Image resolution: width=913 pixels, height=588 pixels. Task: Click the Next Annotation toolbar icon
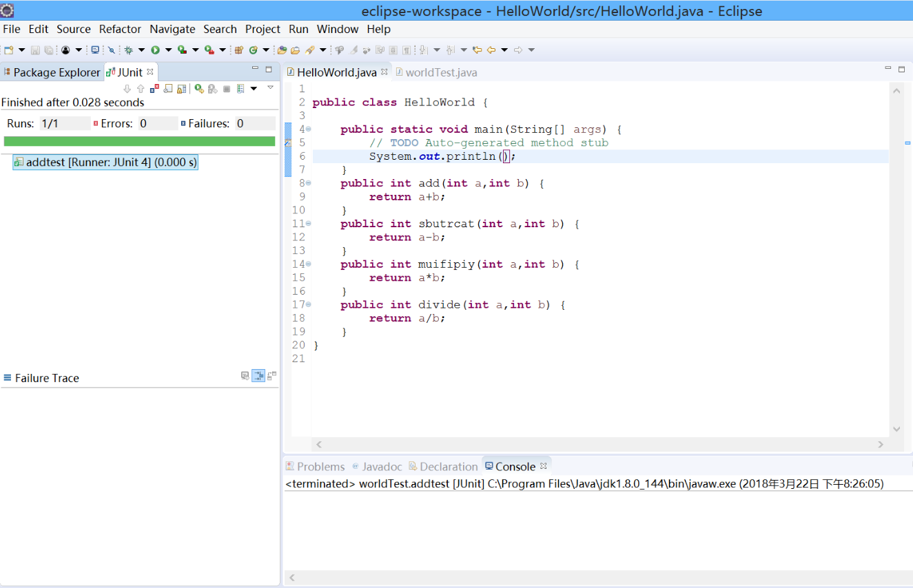423,50
